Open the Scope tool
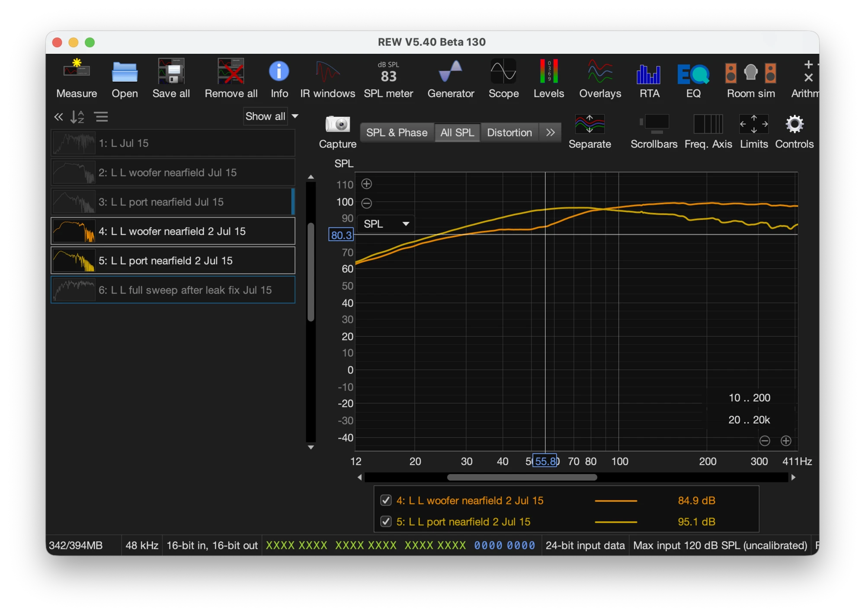The image size is (865, 616). click(503, 78)
